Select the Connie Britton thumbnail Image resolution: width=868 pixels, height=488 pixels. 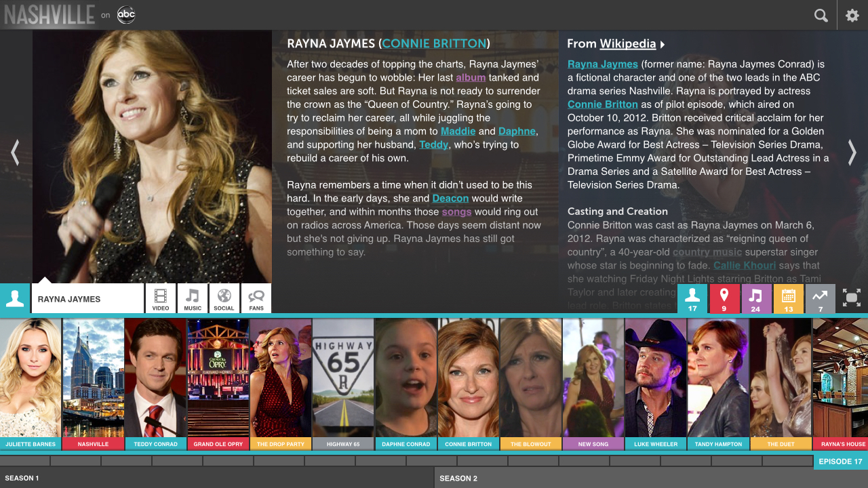click(468, 384)
